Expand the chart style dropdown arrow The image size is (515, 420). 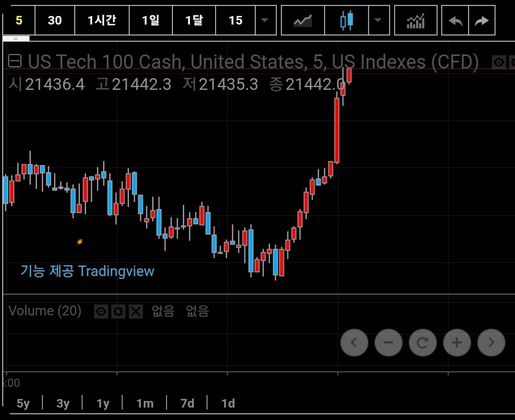point(378,20)
